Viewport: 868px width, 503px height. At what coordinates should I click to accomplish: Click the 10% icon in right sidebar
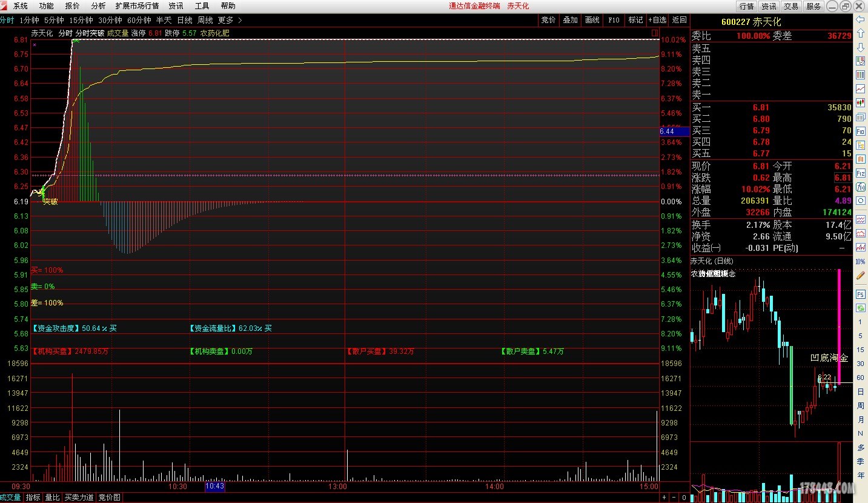[x=860, y=262]
